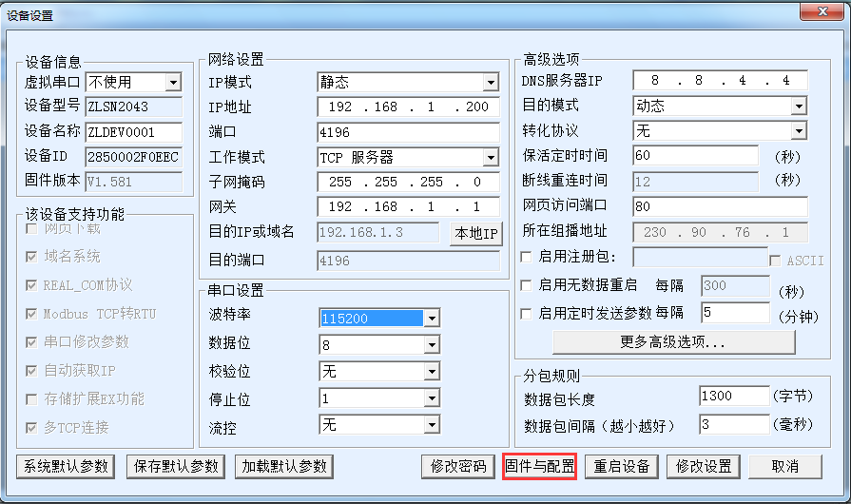Expand the IP模式 dropdown list
The height and width of the screenshot is (504, 851).
pos(491,83)
